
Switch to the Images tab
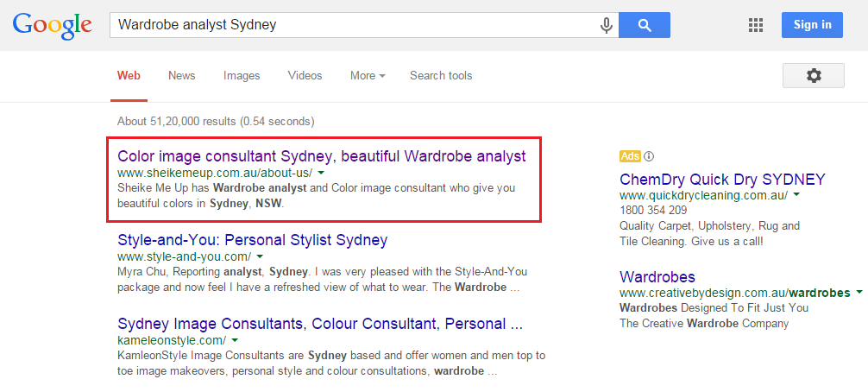tap(242, 76)
